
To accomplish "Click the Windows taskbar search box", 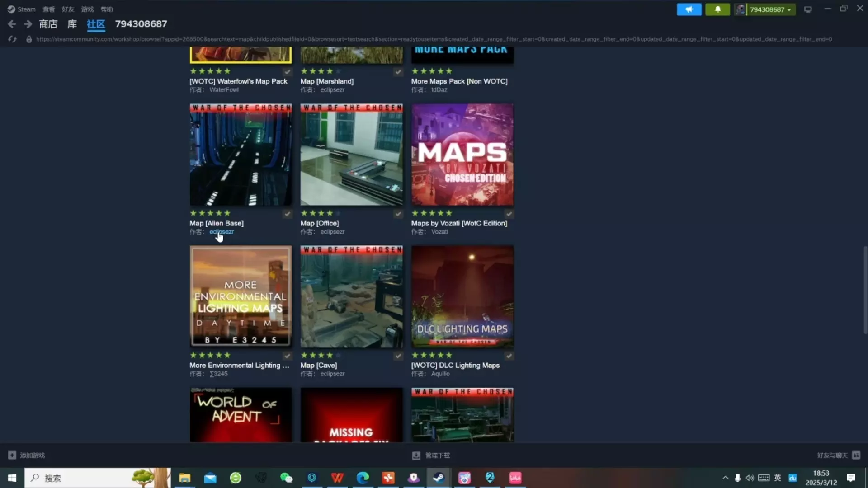I will [98, 478].
